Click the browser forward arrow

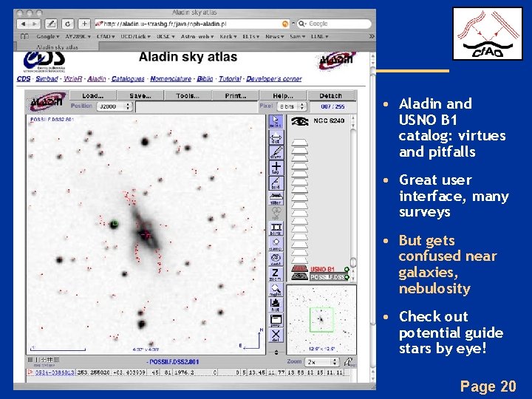35,24
